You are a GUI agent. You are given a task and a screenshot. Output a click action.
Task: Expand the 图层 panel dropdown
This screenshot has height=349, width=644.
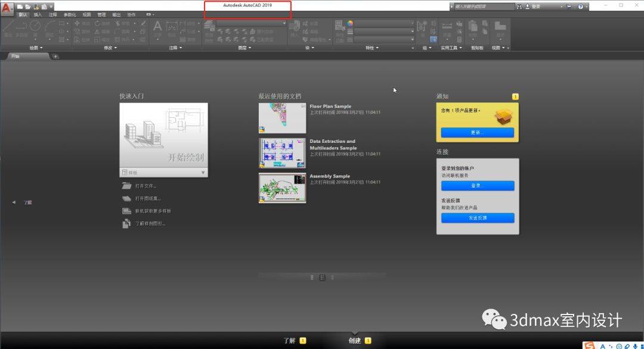pos(244,48)
